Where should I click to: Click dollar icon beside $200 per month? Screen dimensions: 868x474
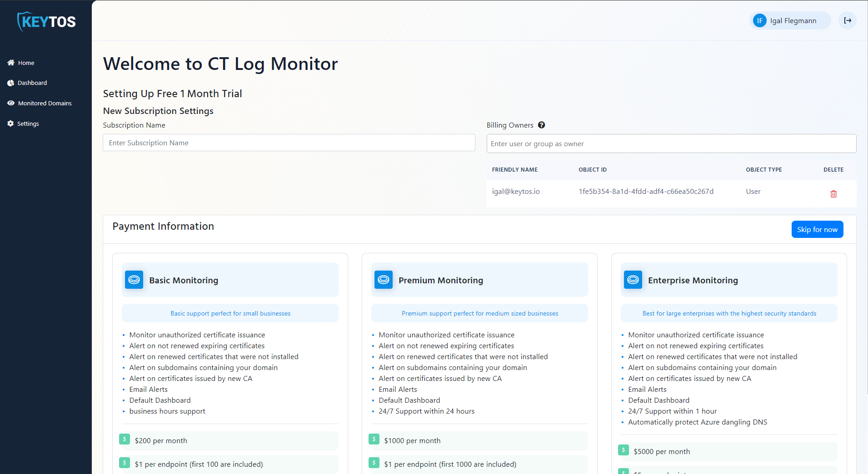[125, 439]
